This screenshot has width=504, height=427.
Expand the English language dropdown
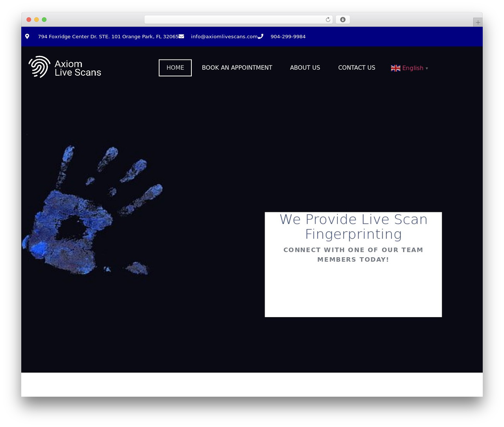pyautogui.click(x=409, y=68)
